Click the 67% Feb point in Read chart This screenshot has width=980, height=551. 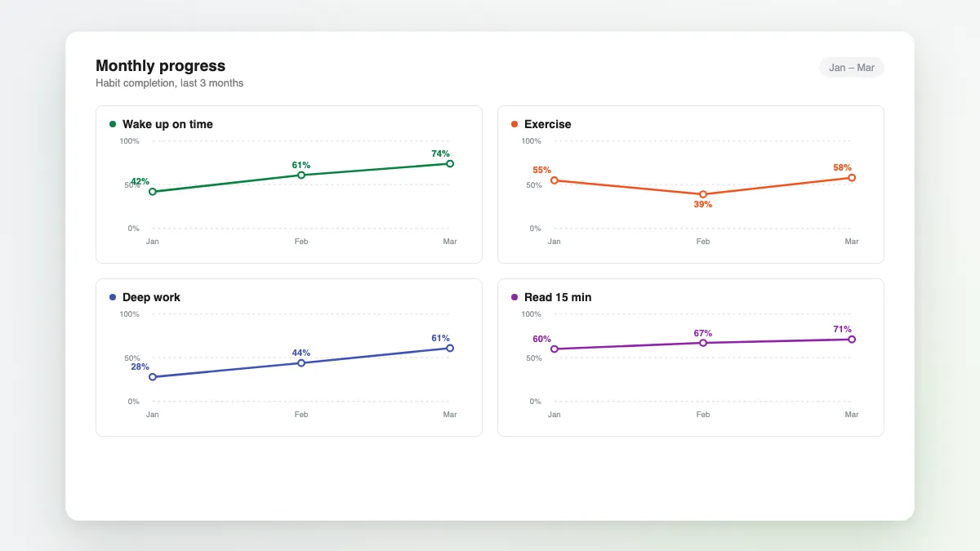(703, 343)
